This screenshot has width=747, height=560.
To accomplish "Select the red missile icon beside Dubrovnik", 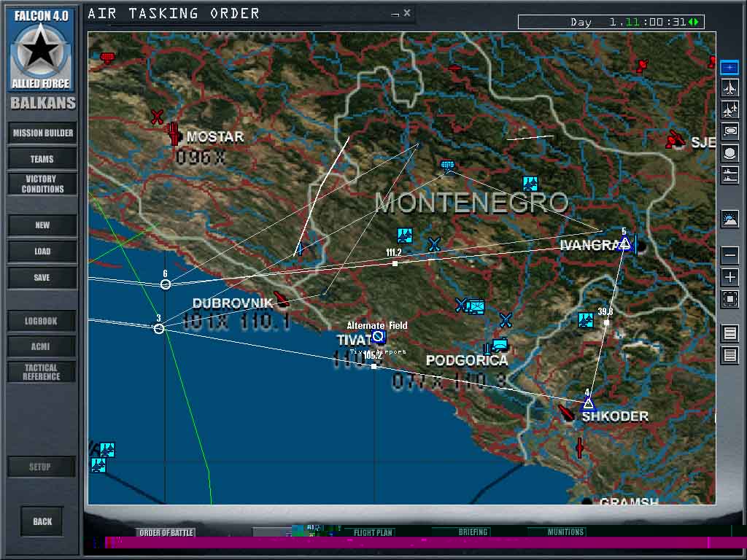I will [282, 299].
